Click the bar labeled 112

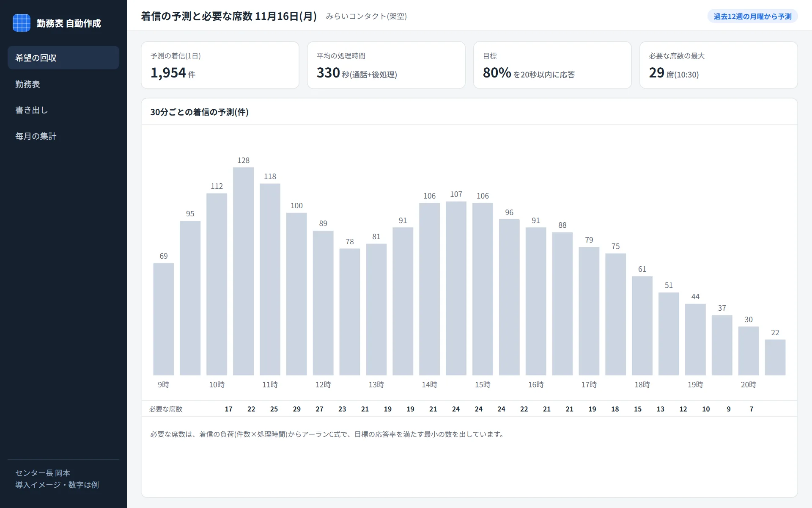tap(217, 284)
